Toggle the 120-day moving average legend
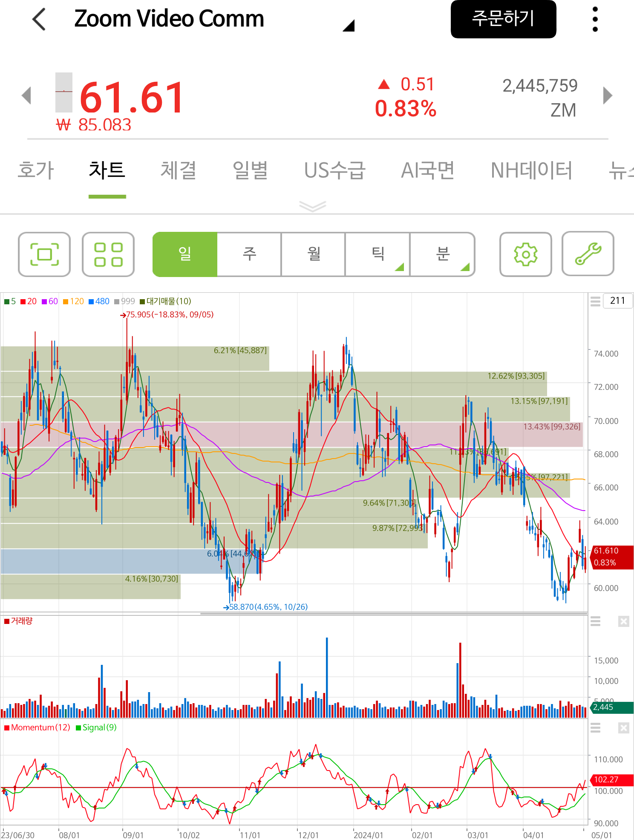Image resolution: width=634 pixels, height=840 pixels. pyautogui.click(x=73, y=301)
